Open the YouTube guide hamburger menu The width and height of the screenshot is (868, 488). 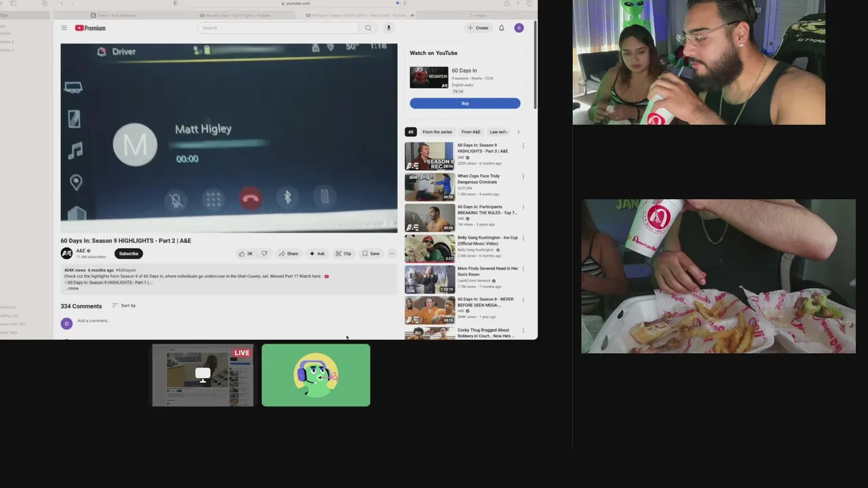(x=64, y=28)
